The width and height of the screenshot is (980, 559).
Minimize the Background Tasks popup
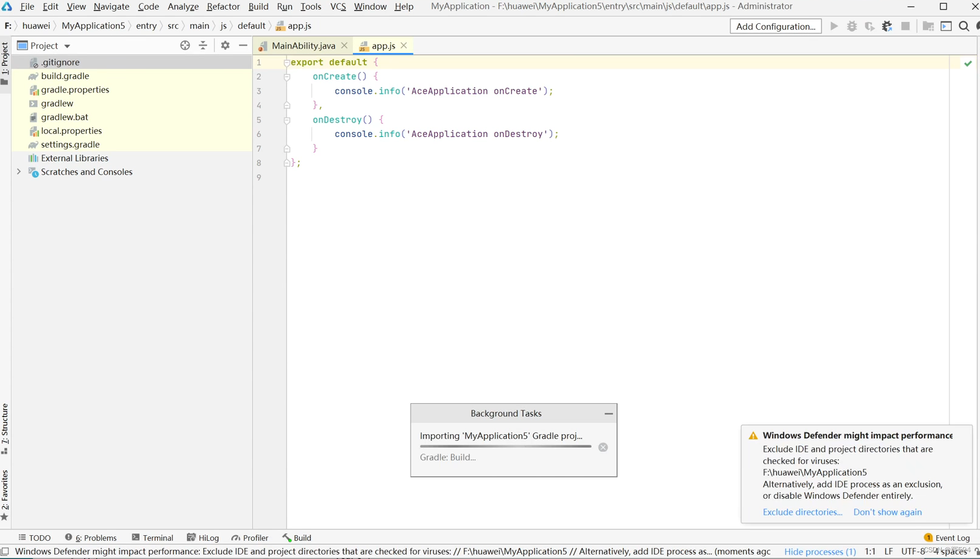pos(608,413)
